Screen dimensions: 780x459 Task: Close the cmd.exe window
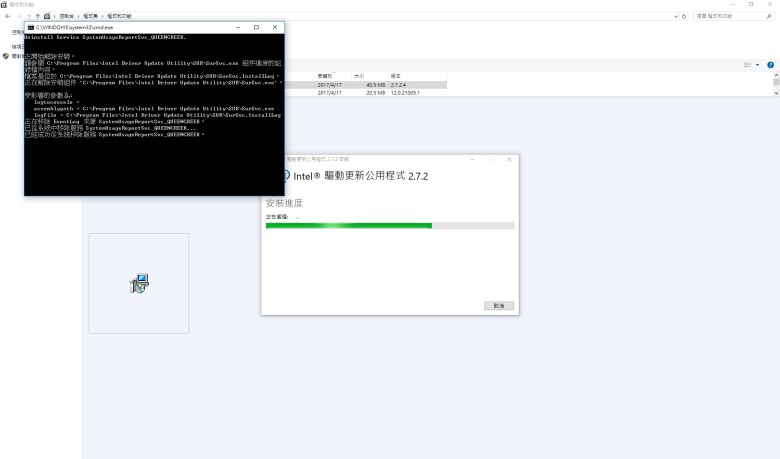point(275,27)
